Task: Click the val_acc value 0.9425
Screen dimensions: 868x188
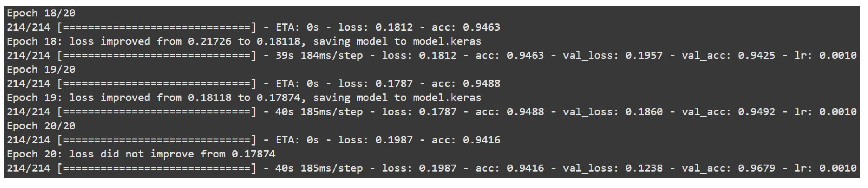Action: tap(756, 55)
